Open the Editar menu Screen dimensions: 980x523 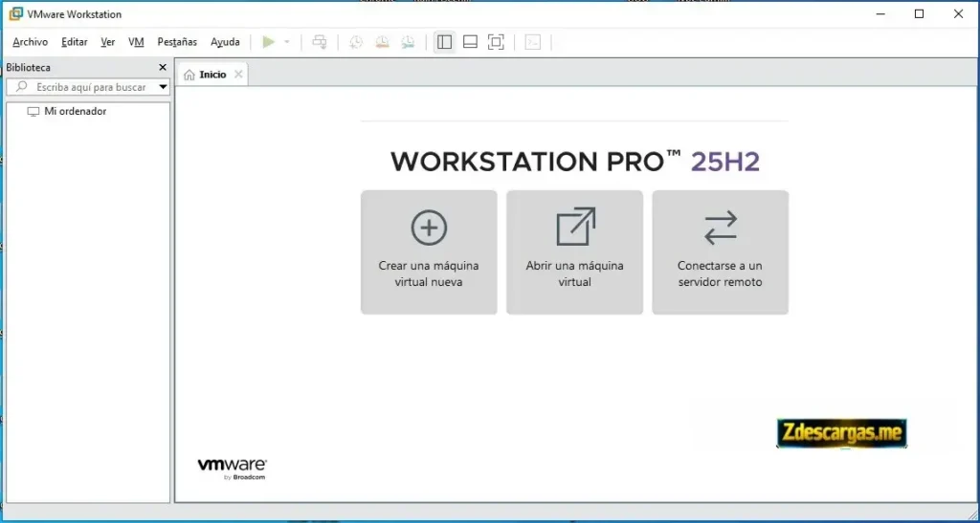pos(75,42)
